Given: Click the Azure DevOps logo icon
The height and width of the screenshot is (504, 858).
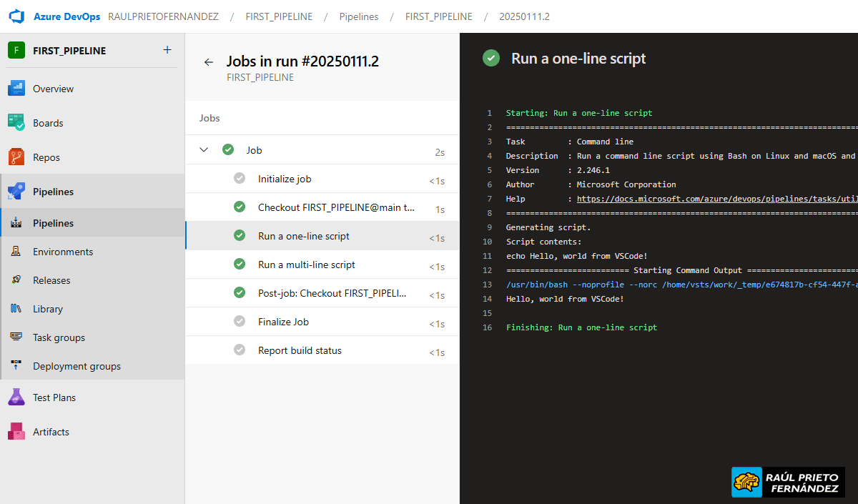Looking at the screenshot, I should (x=17, y=16).
